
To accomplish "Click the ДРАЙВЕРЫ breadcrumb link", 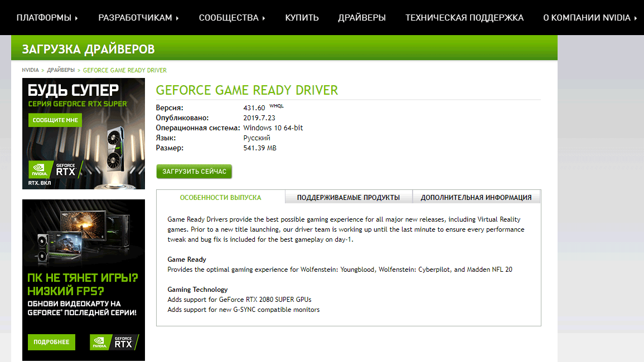I will point(61,70).
